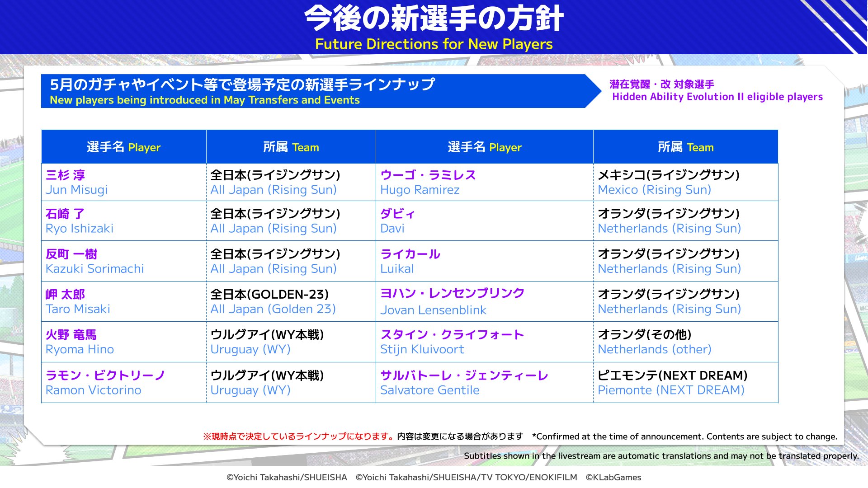Screen dimensions: 868x488
Task: Click the Hugo Ramirez player cell
Action: point(484,182)
